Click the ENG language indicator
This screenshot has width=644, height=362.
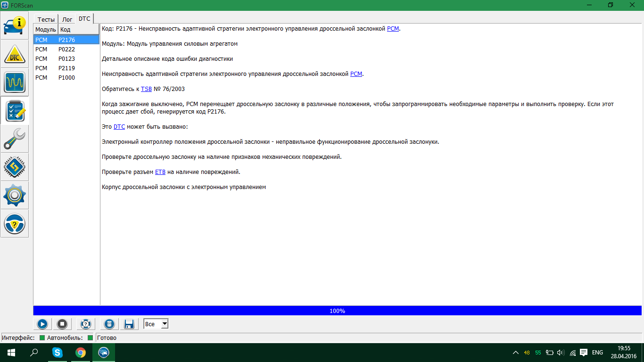tap(597, 353)
